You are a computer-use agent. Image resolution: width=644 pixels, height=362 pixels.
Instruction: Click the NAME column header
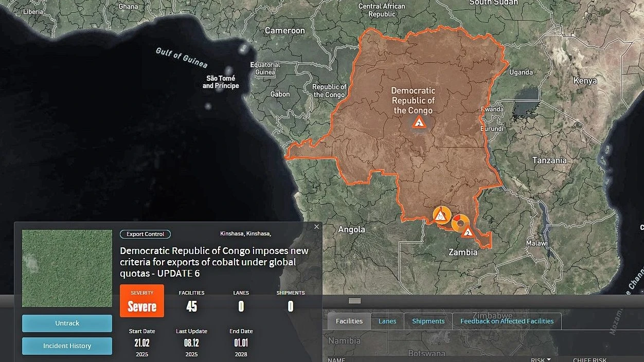(336, 360)
